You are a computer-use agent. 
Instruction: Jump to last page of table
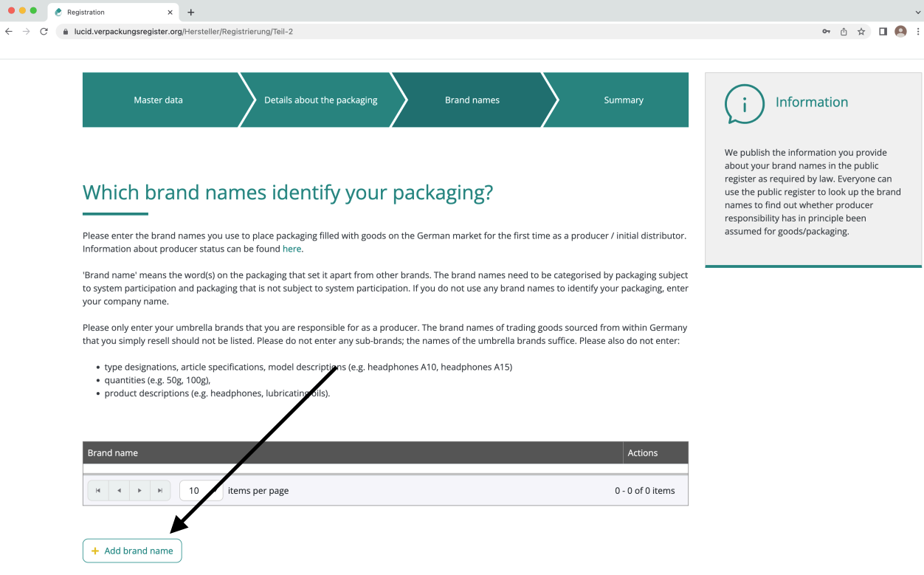pos(160,491)
